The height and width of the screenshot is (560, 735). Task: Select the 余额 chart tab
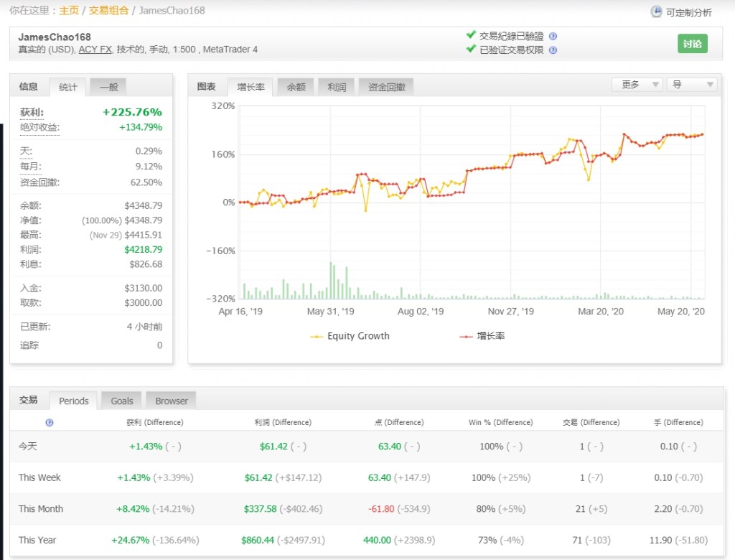(x=296, y=87)
